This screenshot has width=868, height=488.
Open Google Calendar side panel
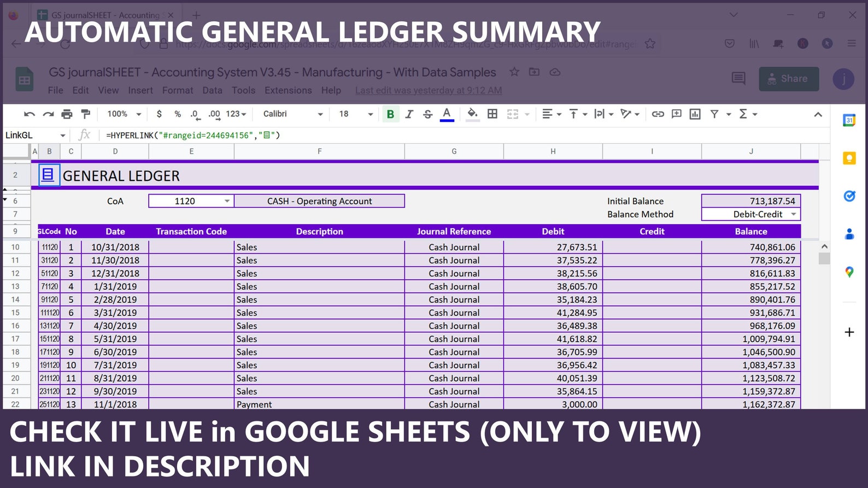849,121
